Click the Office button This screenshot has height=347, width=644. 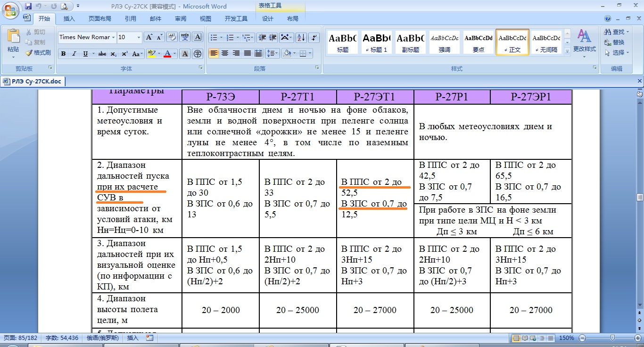pyautogui.click(x=9, y=9)
